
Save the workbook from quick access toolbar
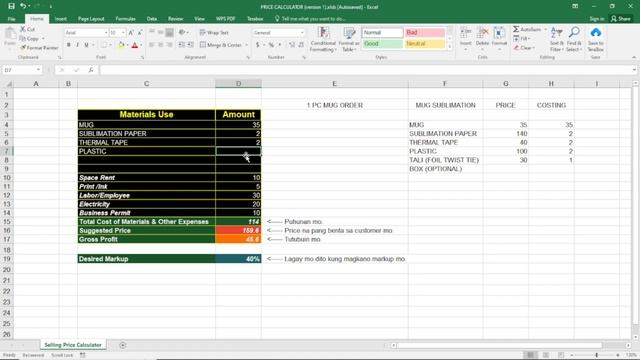(11, 6)
